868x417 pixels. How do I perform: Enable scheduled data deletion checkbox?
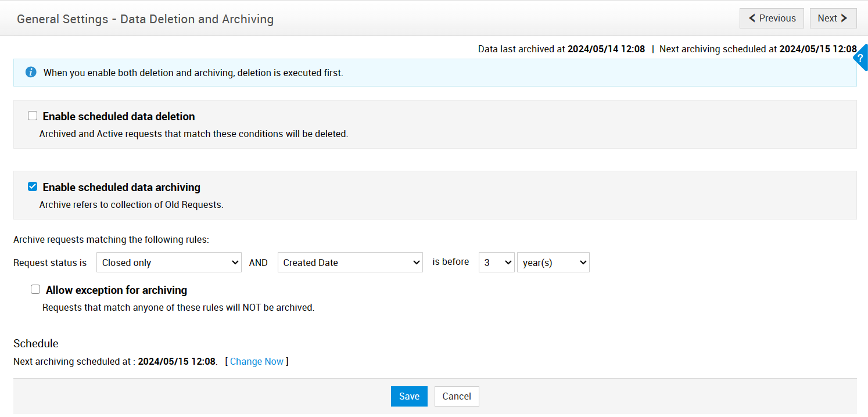(33, 116)
